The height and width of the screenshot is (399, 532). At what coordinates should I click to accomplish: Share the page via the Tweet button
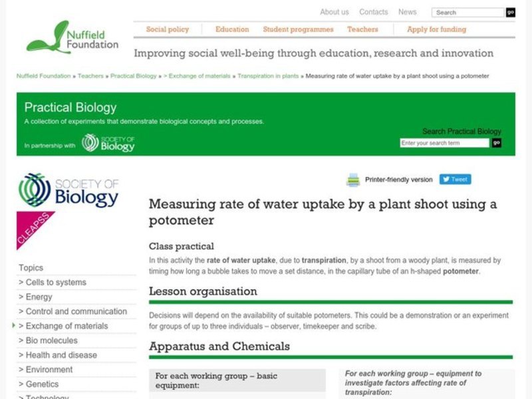[455, 179]
